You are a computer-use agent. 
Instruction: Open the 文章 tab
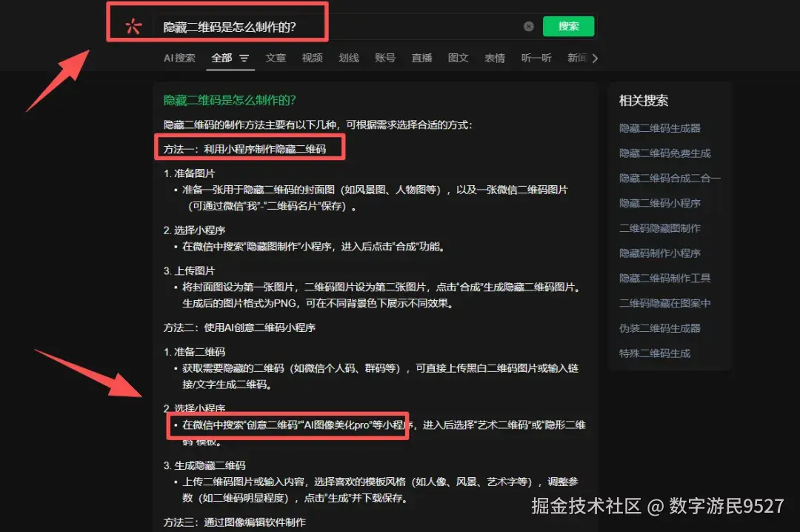[x=275, y=57]
